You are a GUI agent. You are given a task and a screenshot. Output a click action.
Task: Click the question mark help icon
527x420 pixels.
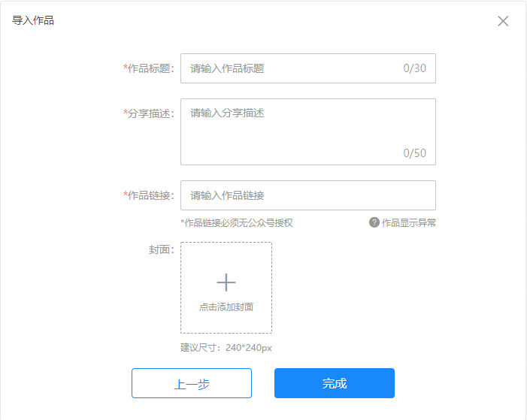point(374,222)
